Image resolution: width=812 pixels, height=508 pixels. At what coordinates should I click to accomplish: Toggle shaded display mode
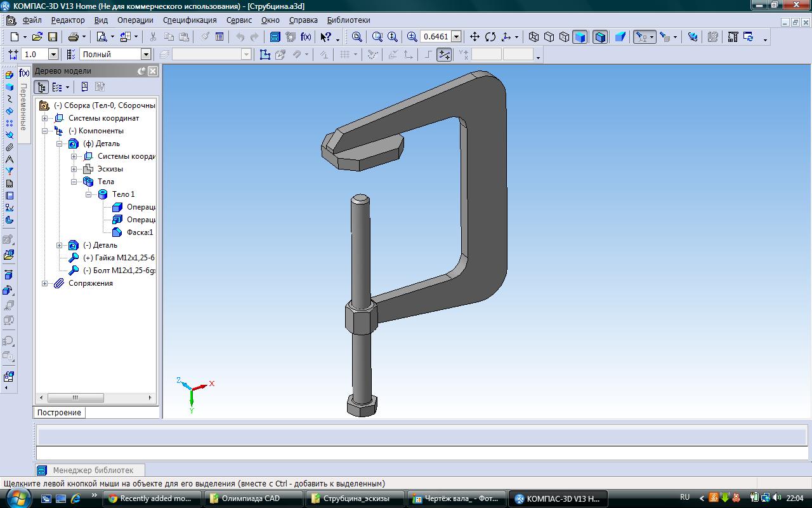tap(580, 37)
